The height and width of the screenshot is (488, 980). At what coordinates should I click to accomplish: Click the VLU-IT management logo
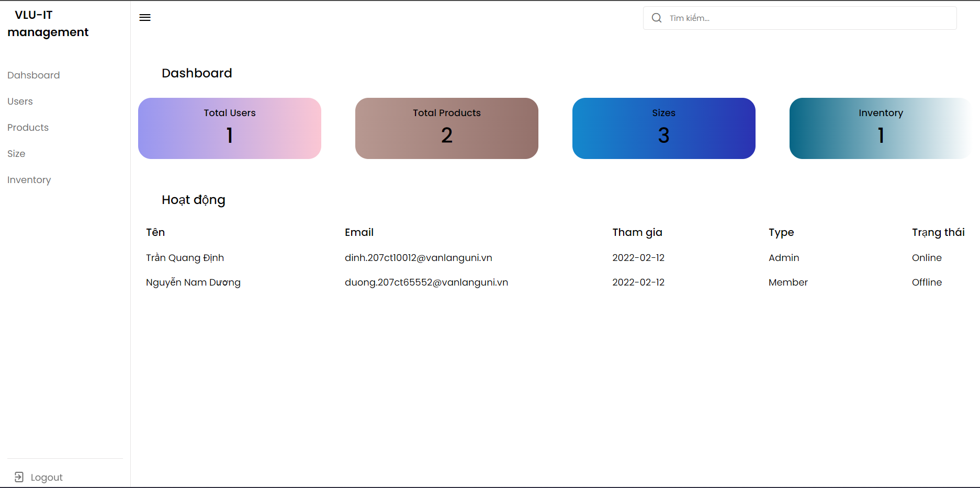(48, 23)
